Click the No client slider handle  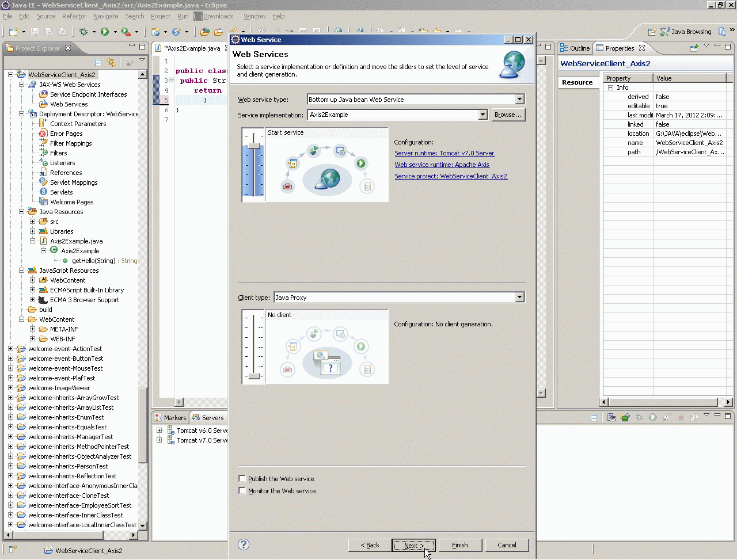pos(253,376)
